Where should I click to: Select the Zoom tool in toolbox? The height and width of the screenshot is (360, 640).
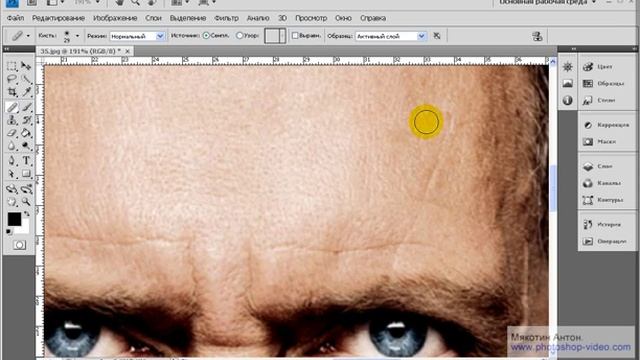coord(27,202)
